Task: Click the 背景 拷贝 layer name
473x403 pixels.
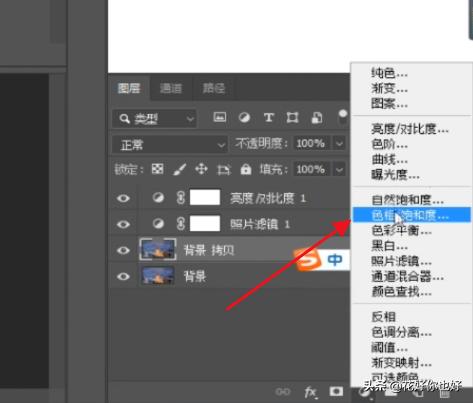Action: [209, 250]
